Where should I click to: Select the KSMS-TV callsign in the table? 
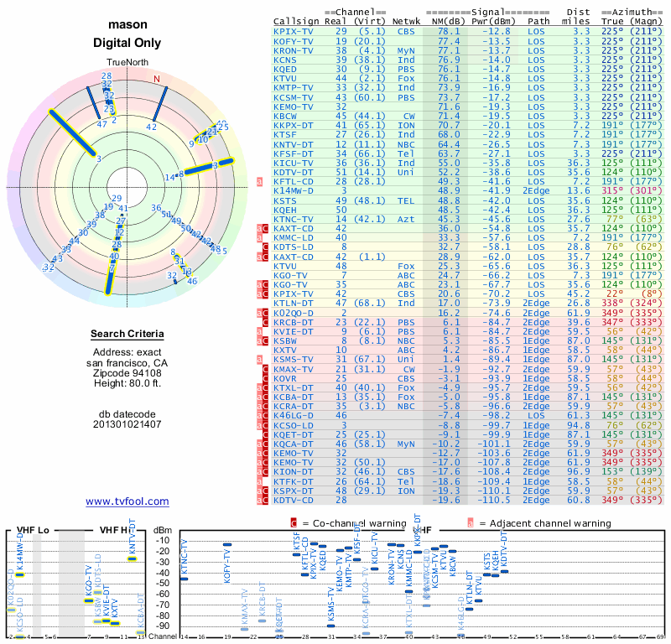pos(293,359)
